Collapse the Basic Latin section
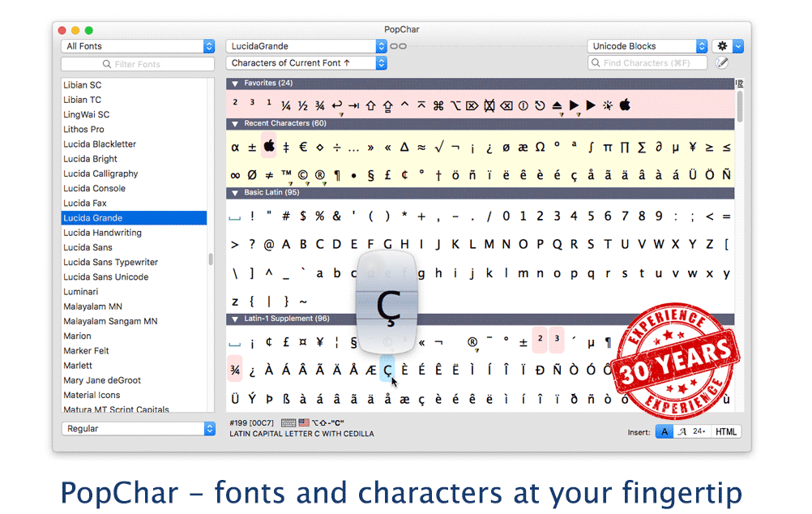Screen dimensions: 812x514 tap(235, 193)
